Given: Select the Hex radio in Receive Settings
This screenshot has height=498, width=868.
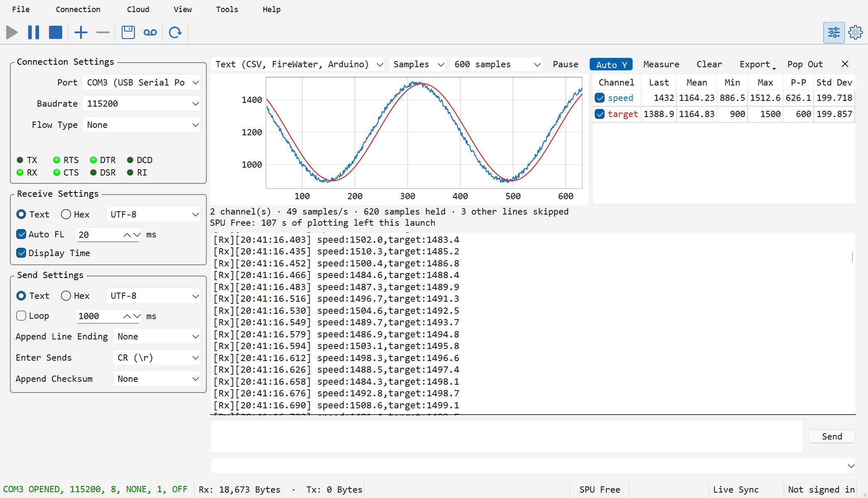Looking at the screenshot, I should click(x=66, y=215).
